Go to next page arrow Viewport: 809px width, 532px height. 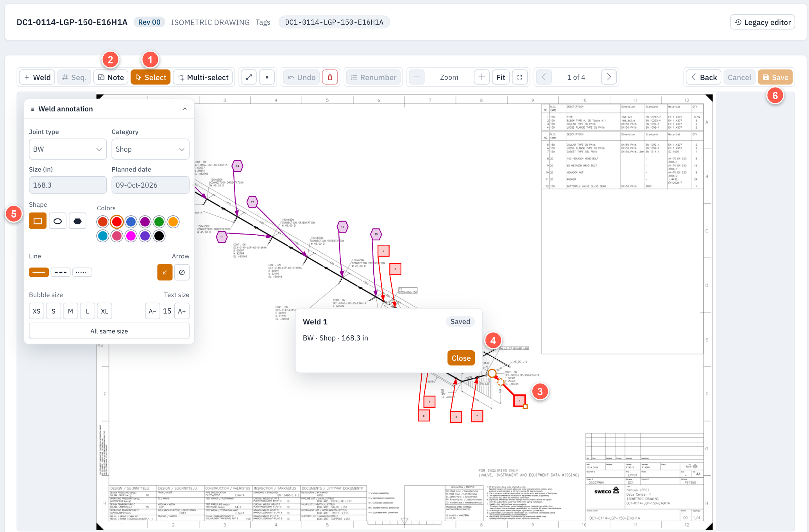pyautogui.click(x=609, y=77)
